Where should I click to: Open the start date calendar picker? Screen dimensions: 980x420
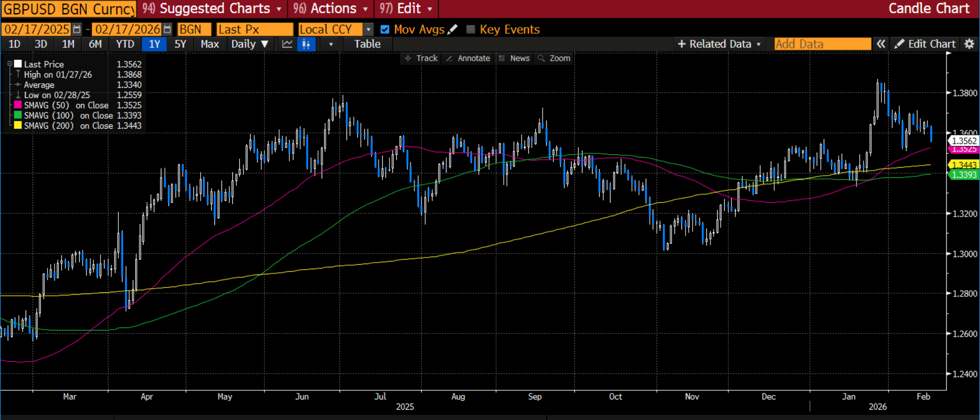77,30
